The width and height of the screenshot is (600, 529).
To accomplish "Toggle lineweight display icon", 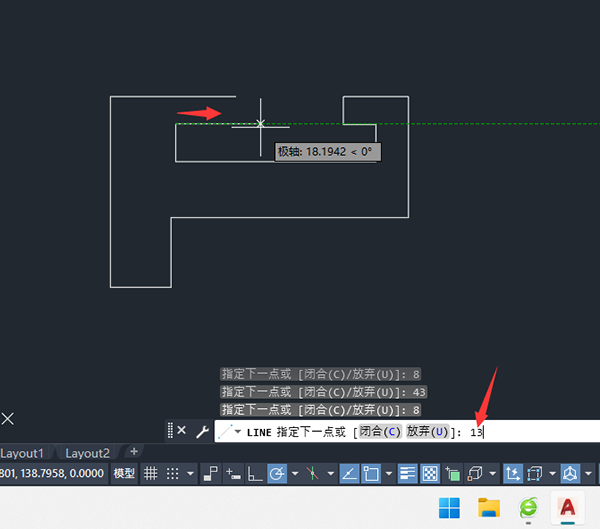I will (408, 473).
